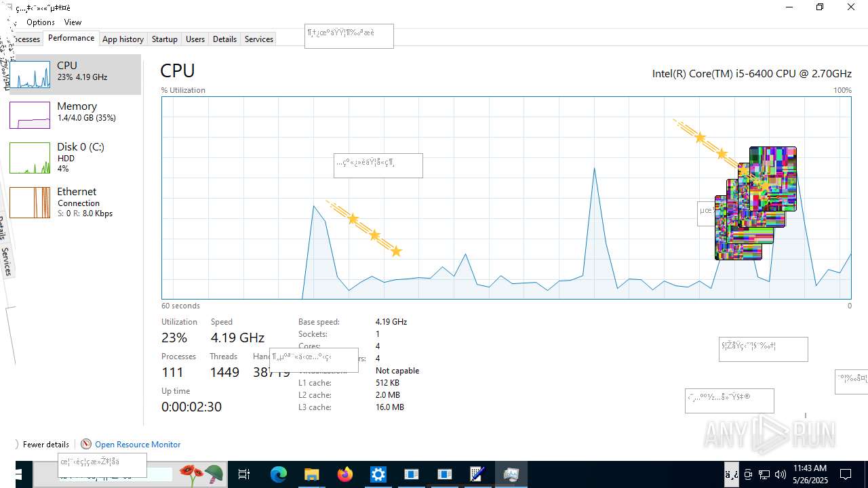Switch to the Performance tab

pos(71,39)
